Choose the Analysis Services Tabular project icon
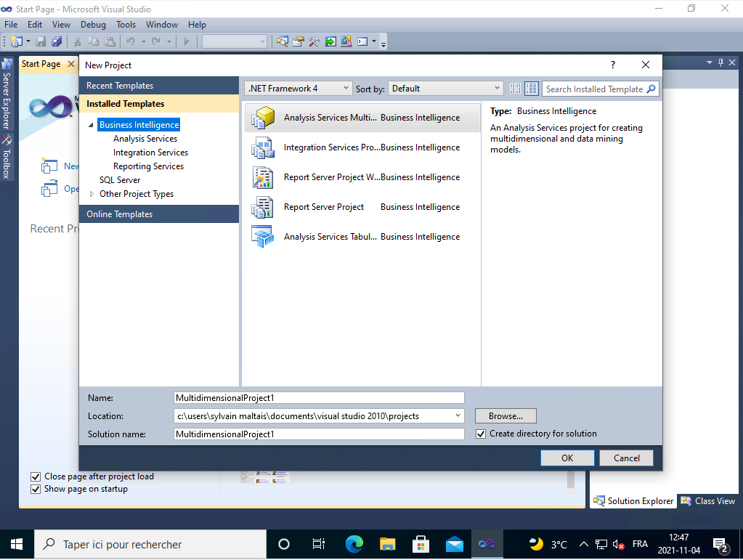 pyautogui.click(x=263, y=237)
